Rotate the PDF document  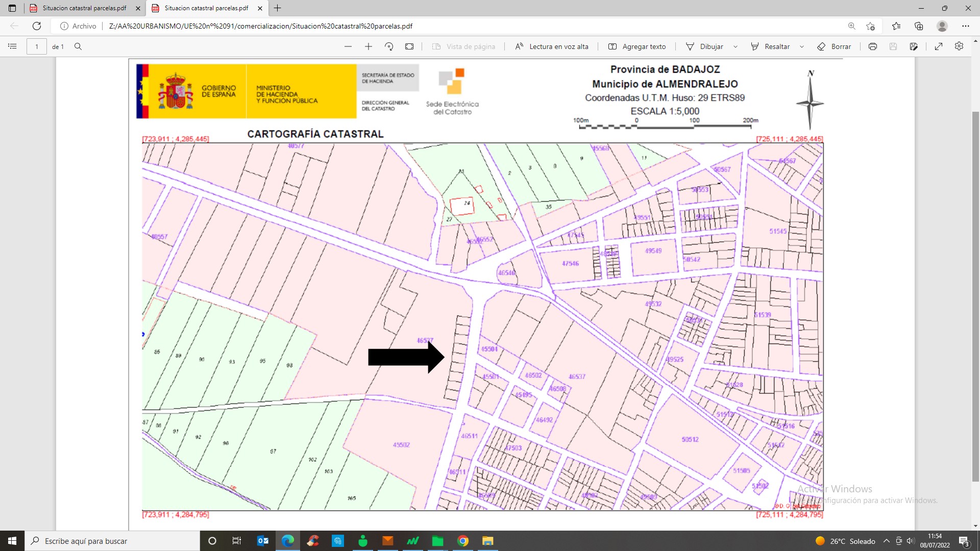(x=389, y=46)
